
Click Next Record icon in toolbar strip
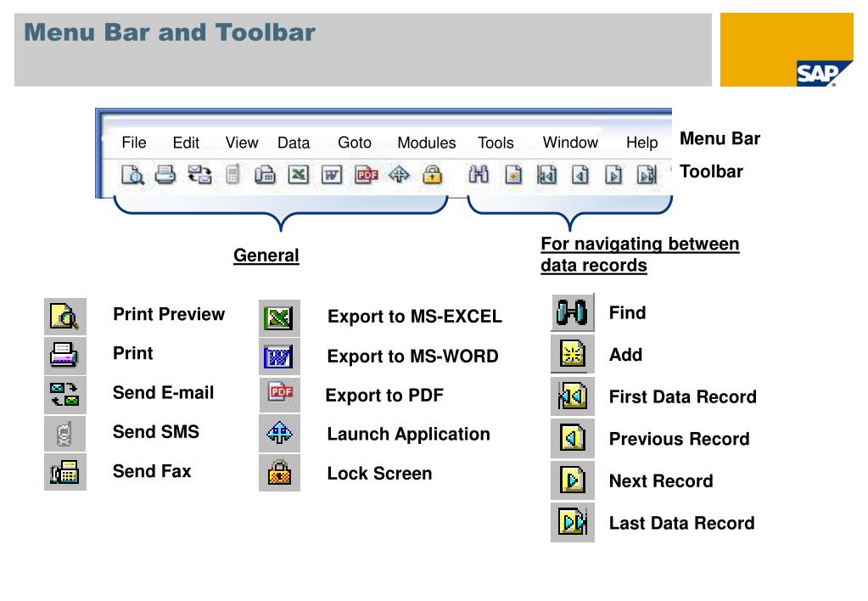click(613, 175)
